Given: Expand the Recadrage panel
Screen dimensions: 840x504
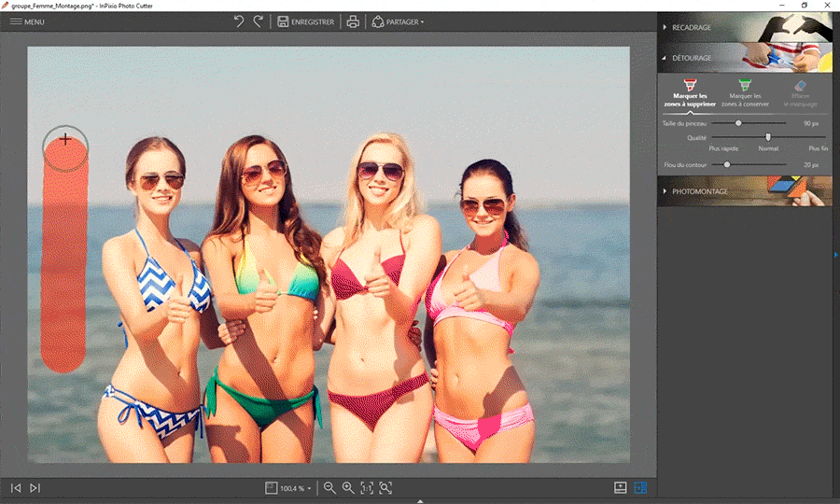Looking at the screenshot, I should pos(692,27).
